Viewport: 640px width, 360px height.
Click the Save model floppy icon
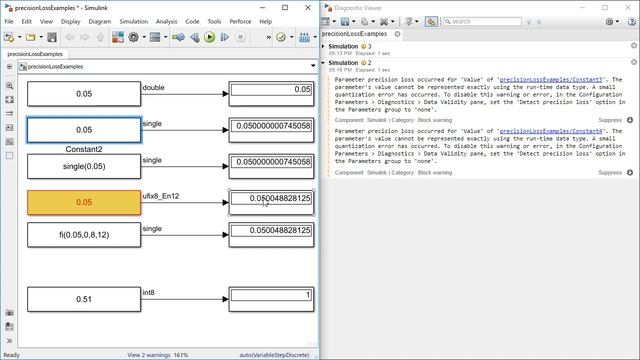(x=52, y=37)
